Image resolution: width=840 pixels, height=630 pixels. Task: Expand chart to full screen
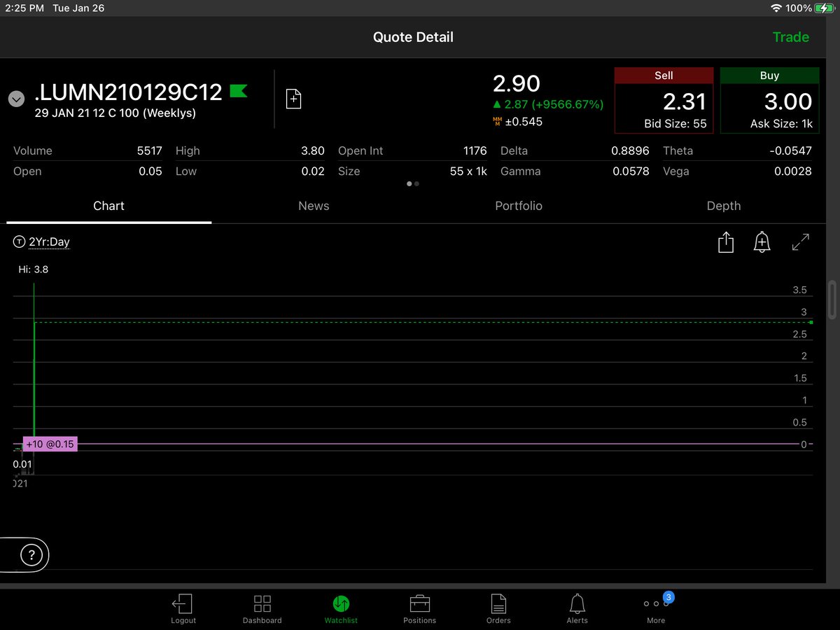tap(800, 242)
